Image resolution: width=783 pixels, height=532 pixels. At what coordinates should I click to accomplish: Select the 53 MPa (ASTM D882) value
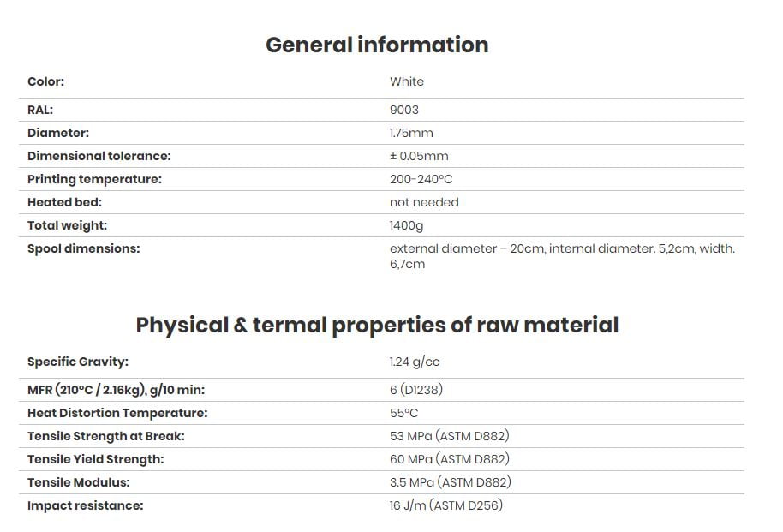[449, 436]
